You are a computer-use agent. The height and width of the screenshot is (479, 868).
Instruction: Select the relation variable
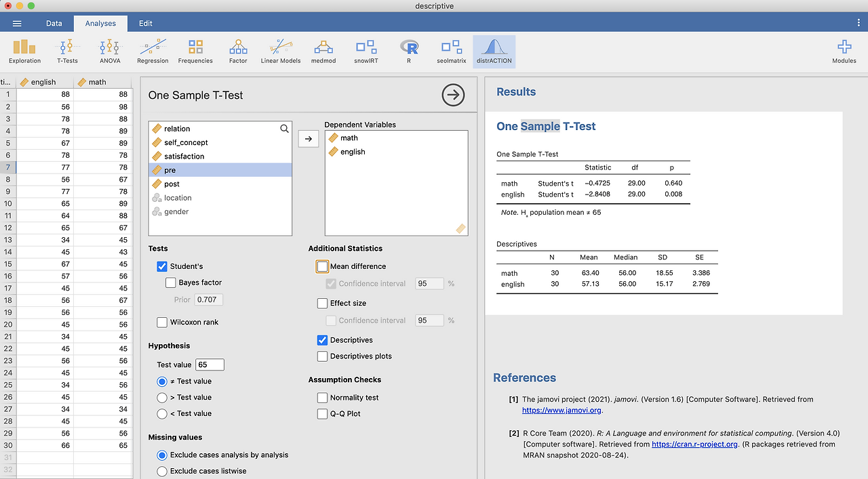click(220, 129)
